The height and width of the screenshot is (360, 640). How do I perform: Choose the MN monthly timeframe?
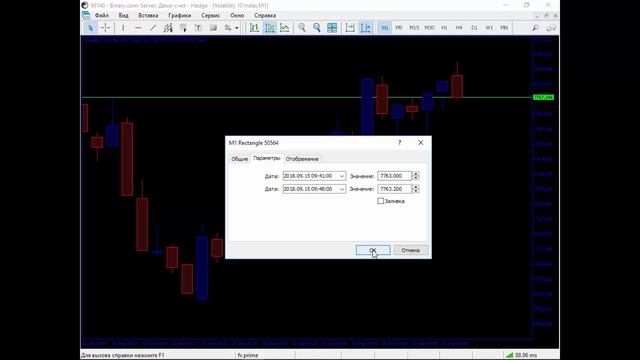pyautogui.click(x=504, y=28)
